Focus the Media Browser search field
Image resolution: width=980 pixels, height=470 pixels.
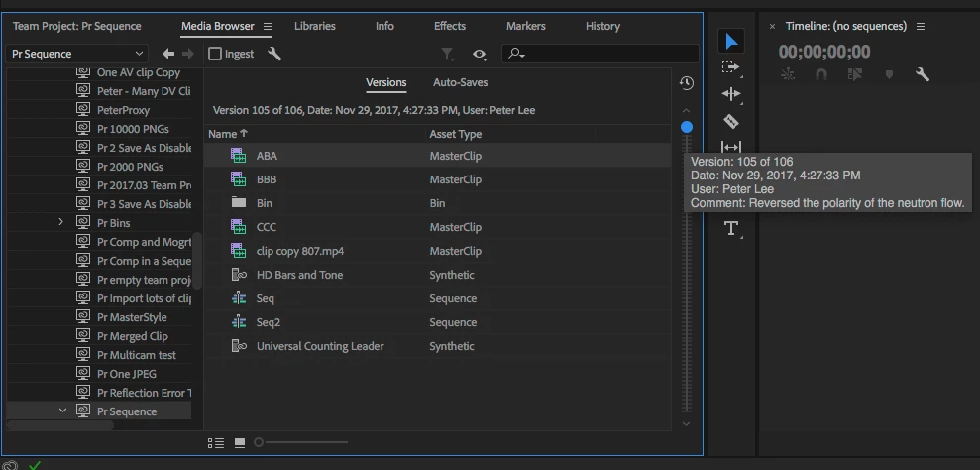coord(600,54)
